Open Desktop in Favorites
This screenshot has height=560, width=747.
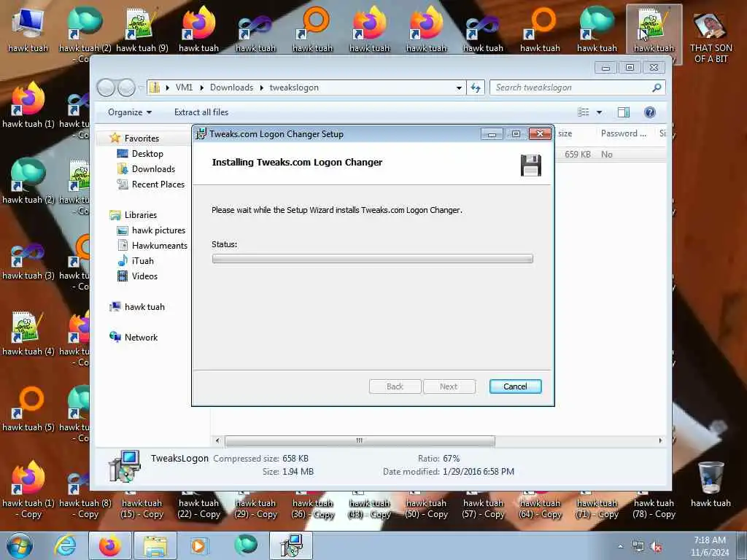(x=147, y=153)
